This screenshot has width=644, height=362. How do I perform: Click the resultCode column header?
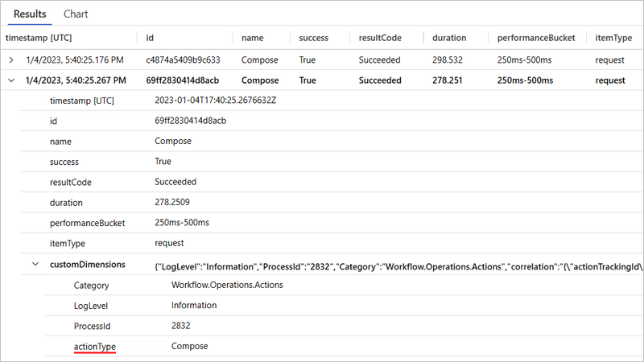coord(380,38)
